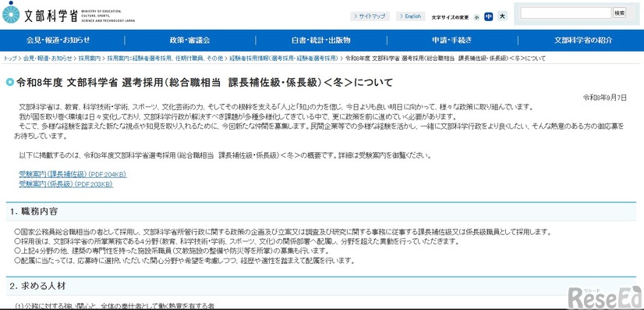644x310 pixels.
Task: Set font size to 小
Action: (476, 17)
